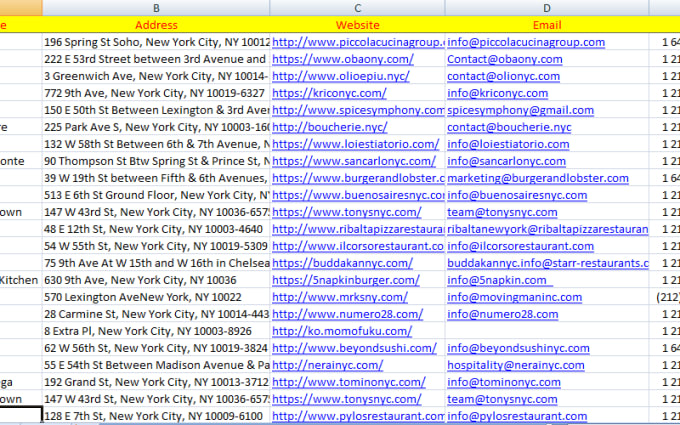
Task: Open the mrksny.com website link
Action: [x=340, y=297]
